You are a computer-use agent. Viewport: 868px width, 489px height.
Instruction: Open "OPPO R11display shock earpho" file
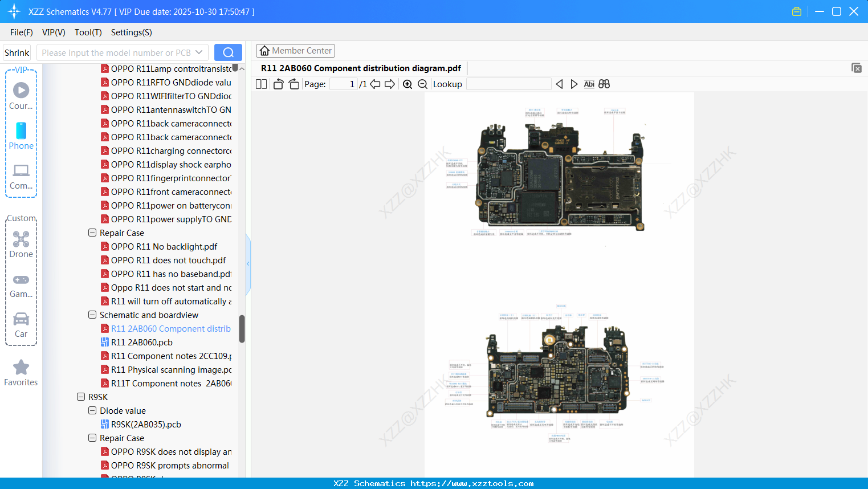[x=166, y=164]
